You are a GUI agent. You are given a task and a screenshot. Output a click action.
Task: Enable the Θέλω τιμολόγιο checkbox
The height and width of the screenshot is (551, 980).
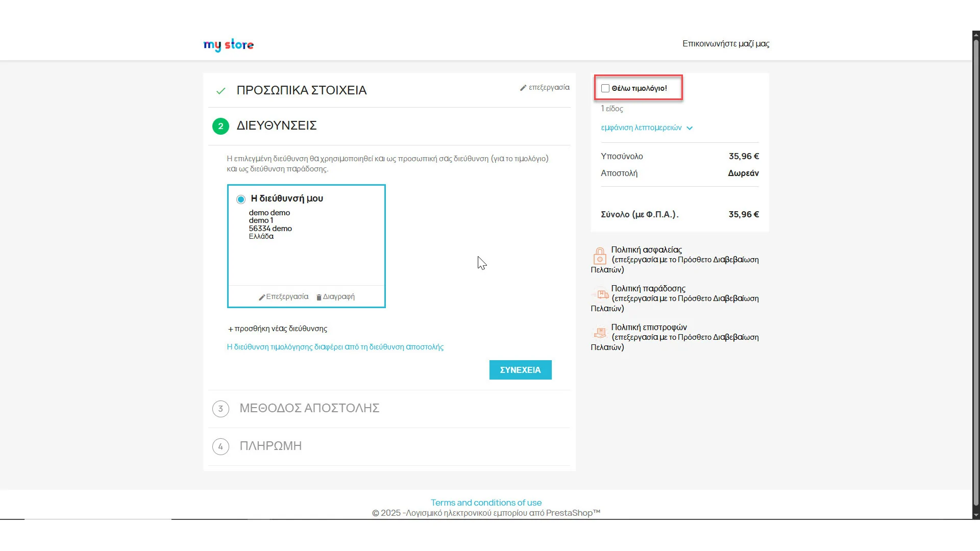click(x=605, y=88)
